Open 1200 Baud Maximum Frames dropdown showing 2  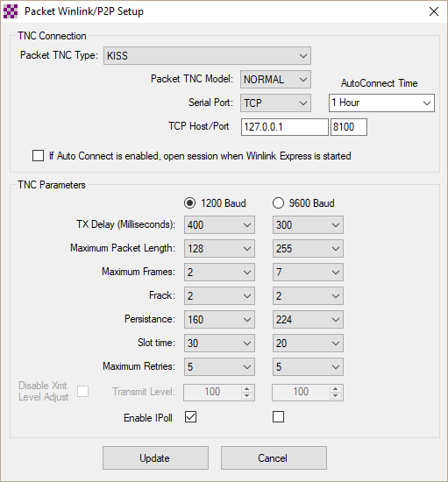pos(219,272)
